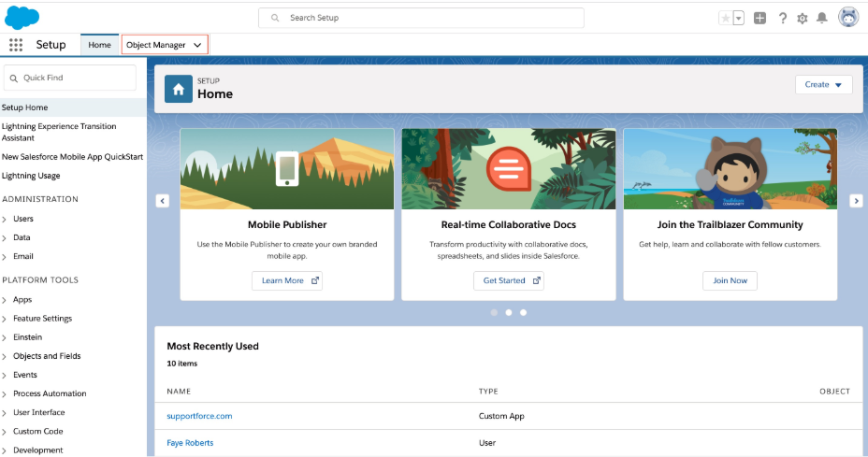Screen dimensions: 868x457
Task: Open the Favorites star icon
Action: tap(726, 18)
